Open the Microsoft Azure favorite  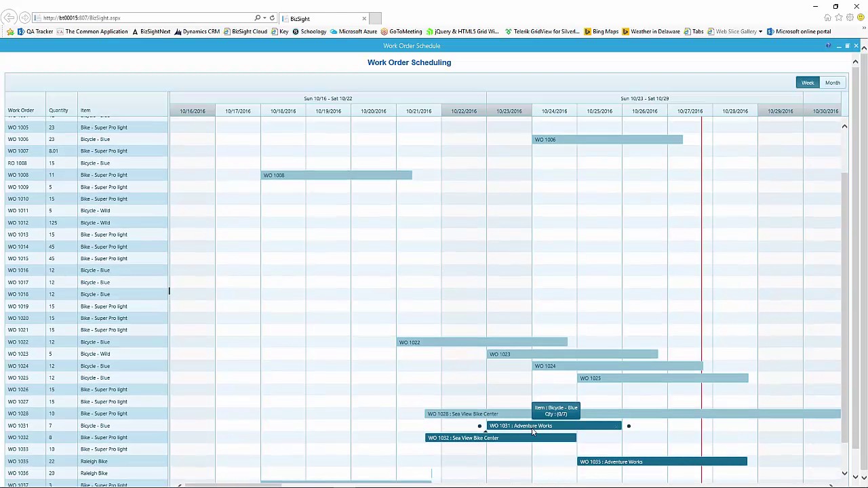(x=354, y=31)
